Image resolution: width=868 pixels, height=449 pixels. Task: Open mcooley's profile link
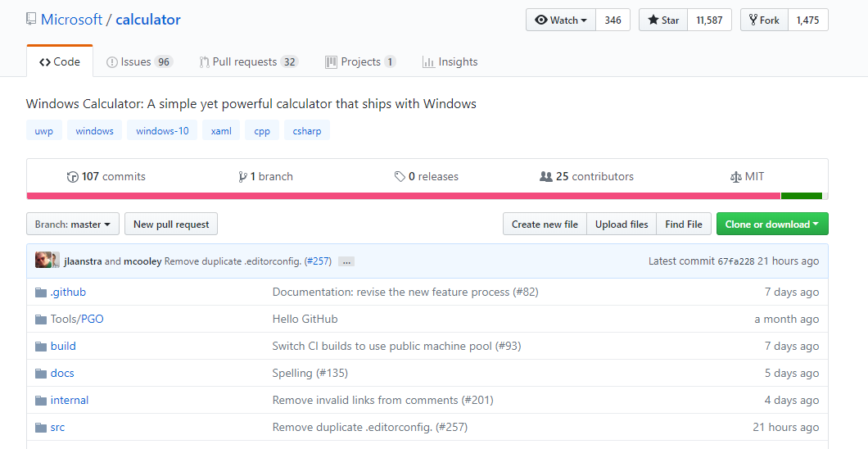tap(142, 261)
